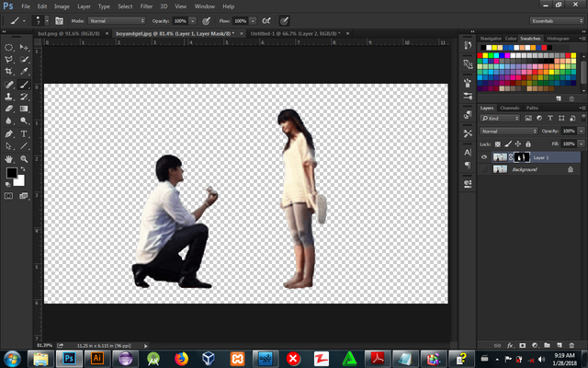Select the Move tool
The width and height of the screenshot is (588, 368).
[x=24, y=46]
